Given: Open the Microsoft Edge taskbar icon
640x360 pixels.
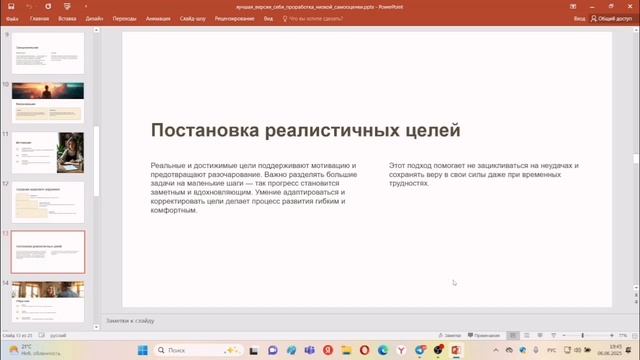Looking at the screenshot, I should point(383,350).
